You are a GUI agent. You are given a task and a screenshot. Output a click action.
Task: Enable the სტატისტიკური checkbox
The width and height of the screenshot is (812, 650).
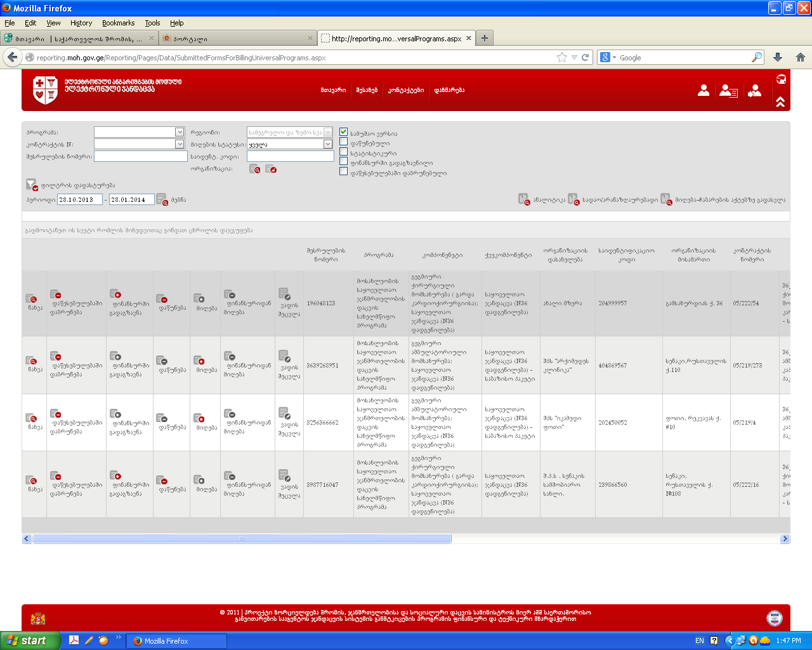[343, 152]
